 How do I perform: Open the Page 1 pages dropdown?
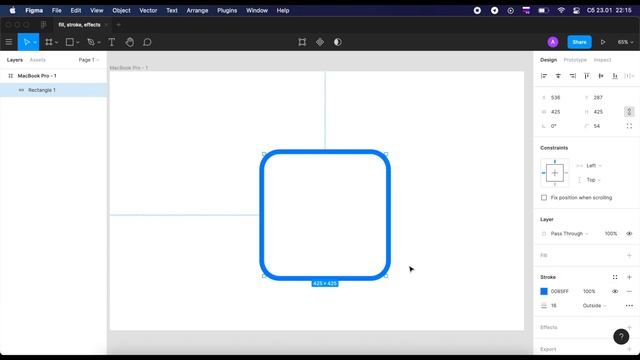[x=89, y=60]
